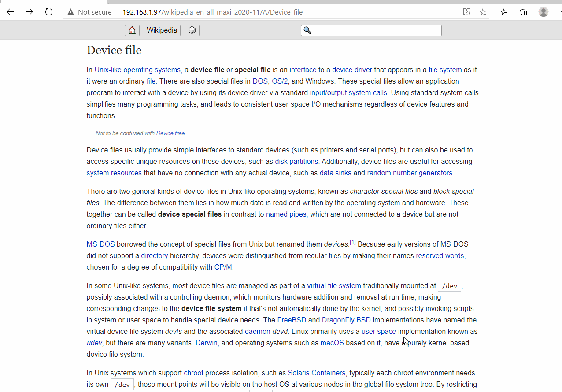The image size is (562, 392).
Task: Open the interface link
Action: pos(303,70)
